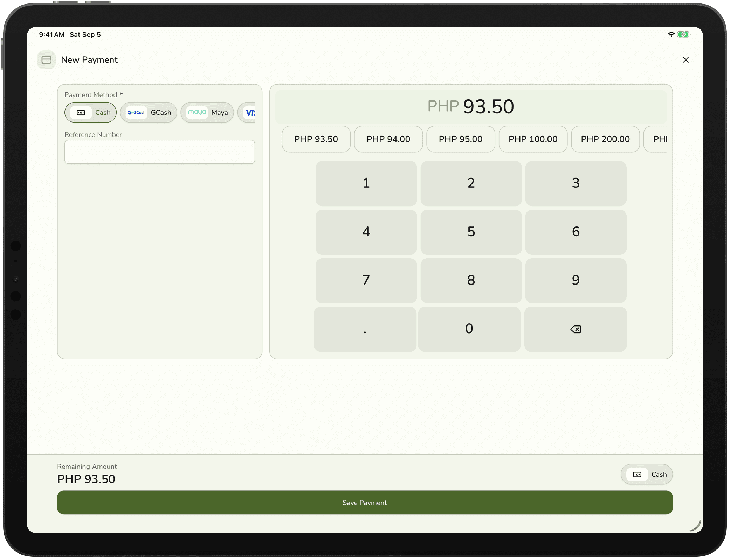Tap keypad digit 6
The height and width of the screenshot is (560, 730).
576,232
